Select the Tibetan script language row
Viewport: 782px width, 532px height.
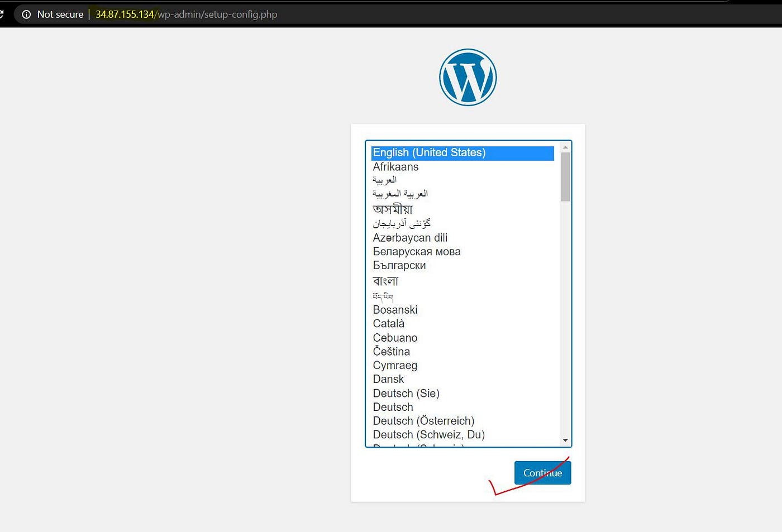pos(462,296)
